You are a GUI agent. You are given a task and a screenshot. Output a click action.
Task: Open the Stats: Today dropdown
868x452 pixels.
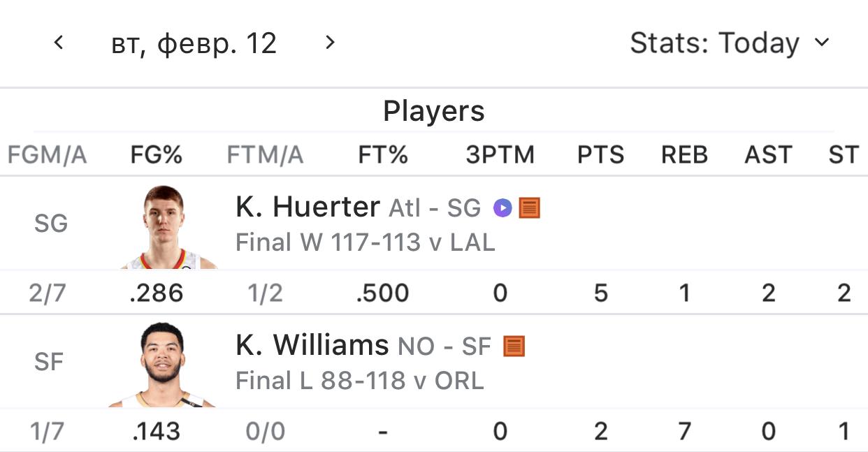click(x=730, y=43)
